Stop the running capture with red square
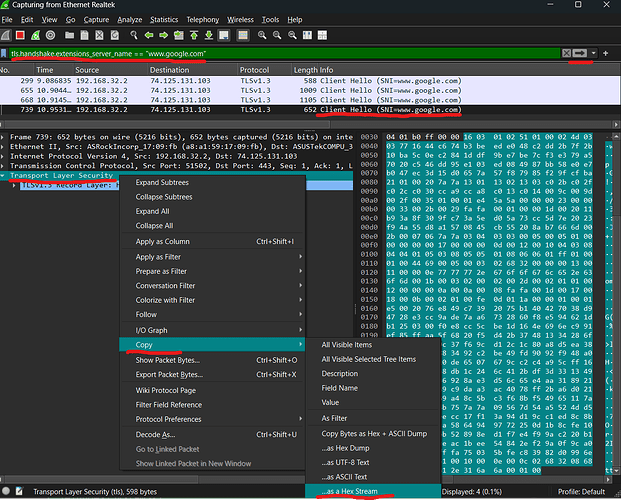Screen dimensions: 621x500 point(20,35)
